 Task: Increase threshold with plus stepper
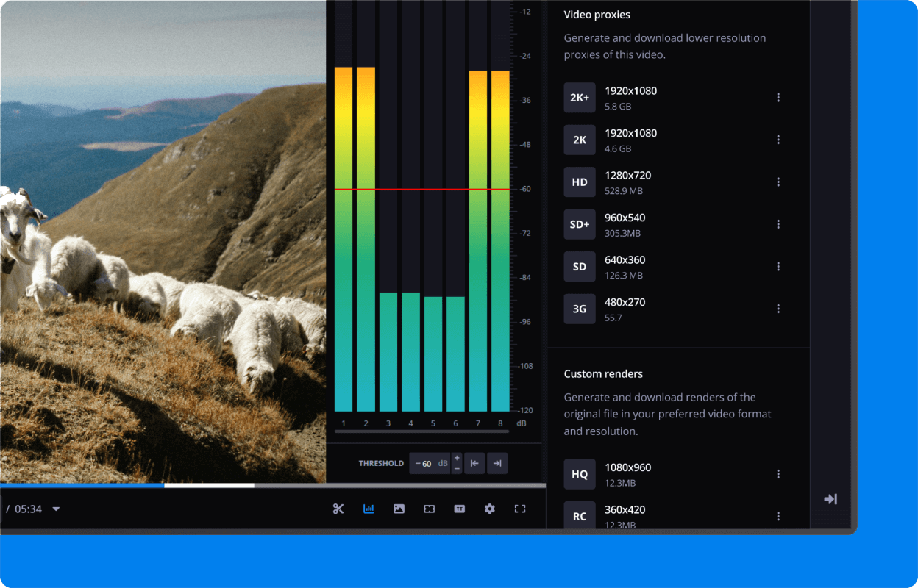tap(457, 458)
